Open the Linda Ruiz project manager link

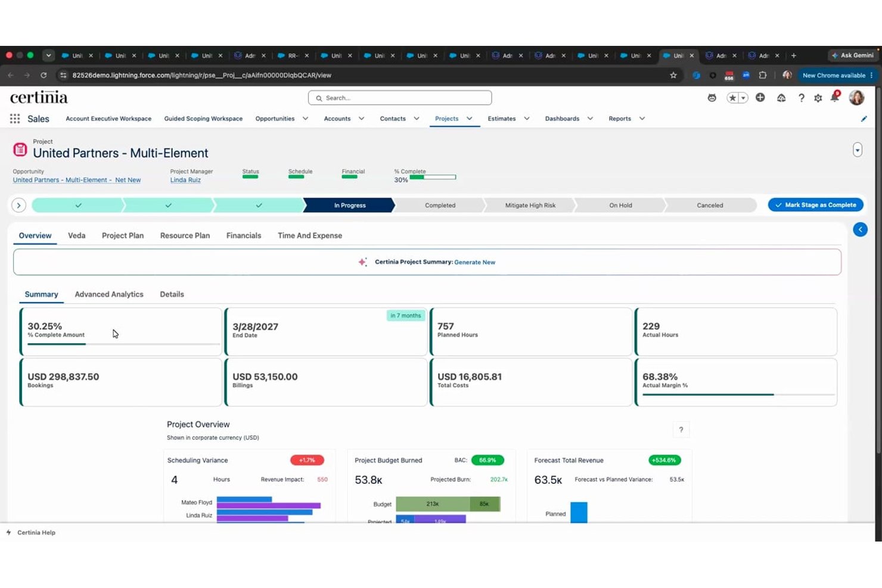tap(185, 180)
